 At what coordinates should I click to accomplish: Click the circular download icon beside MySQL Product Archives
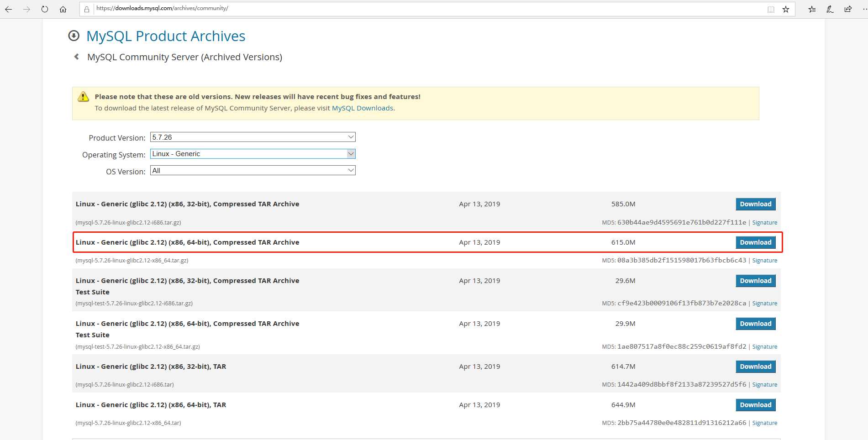(74, 36)
